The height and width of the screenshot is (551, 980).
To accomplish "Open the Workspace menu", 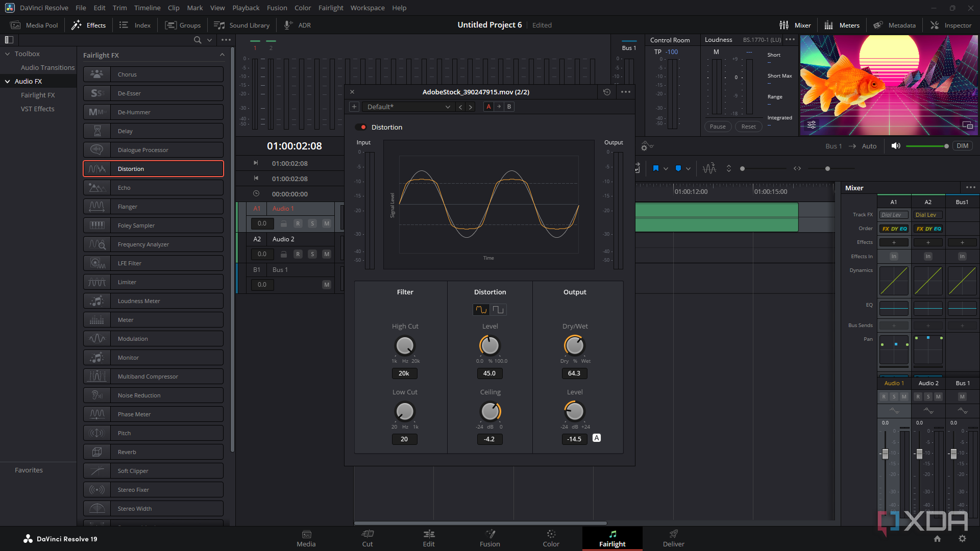I will [x=367, y=8].
